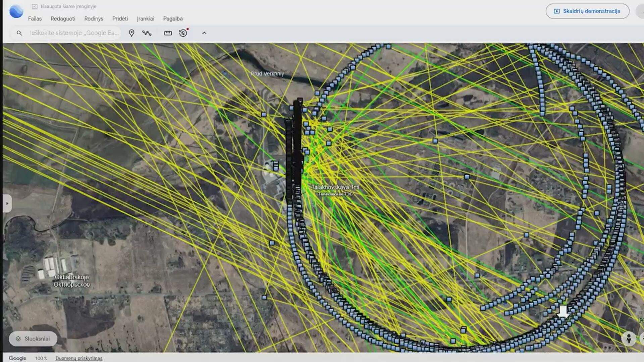Viewport: 644px width, 362px height.
Task: Open the Redaguoti menu
Action: click(63, 19)
